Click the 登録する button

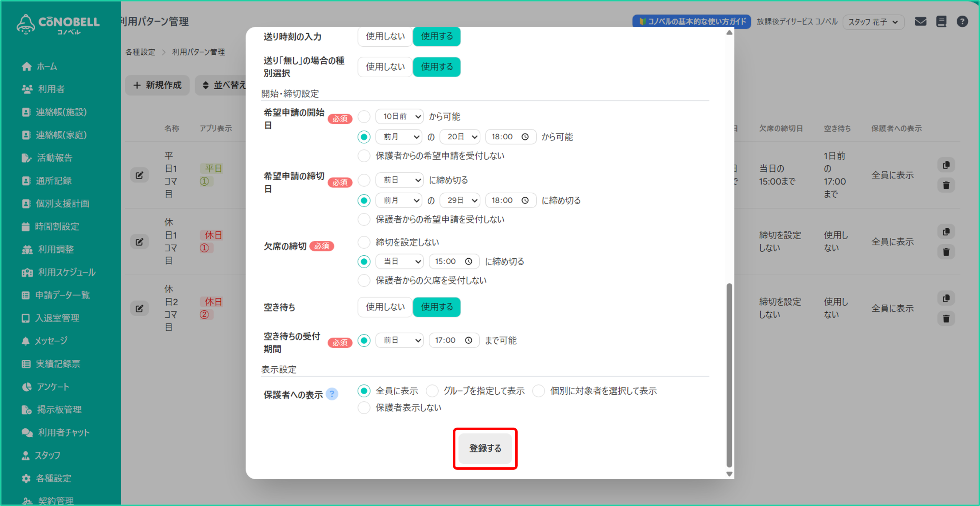point(485,448)
